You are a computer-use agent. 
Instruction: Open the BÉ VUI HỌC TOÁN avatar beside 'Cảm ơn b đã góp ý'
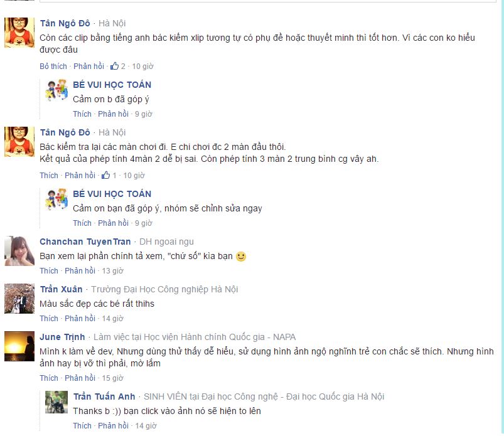56,90
